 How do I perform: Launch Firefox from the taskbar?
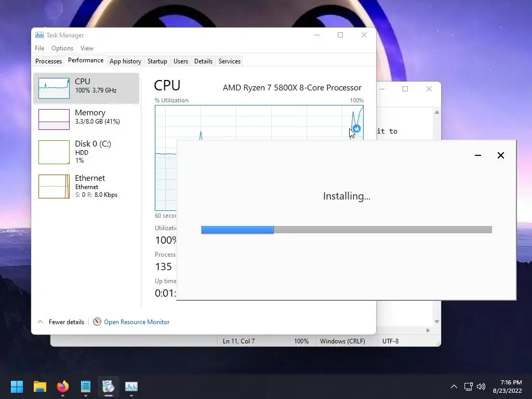click(x=63, y=387)
